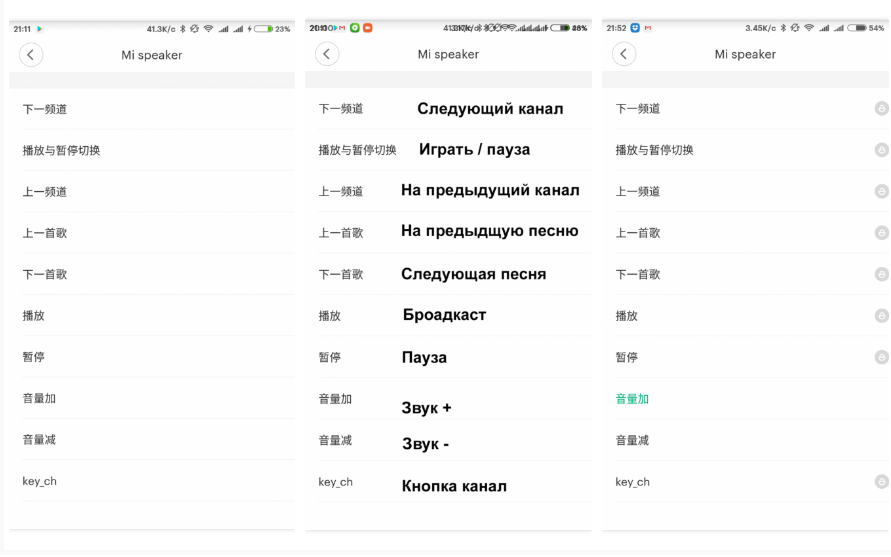
Task: Tap the lock icon on the 上一频道 row
Action: tap(881, 192)
